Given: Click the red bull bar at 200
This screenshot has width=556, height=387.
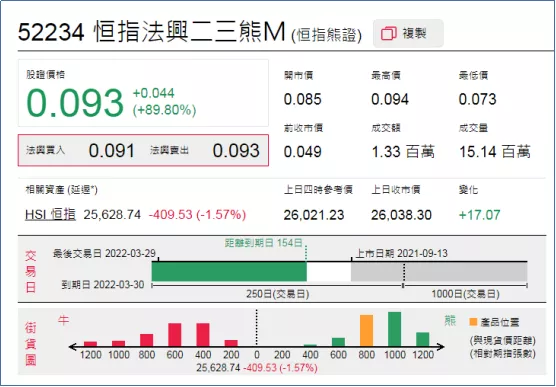Looking at the screenshot, I should 231,343.
